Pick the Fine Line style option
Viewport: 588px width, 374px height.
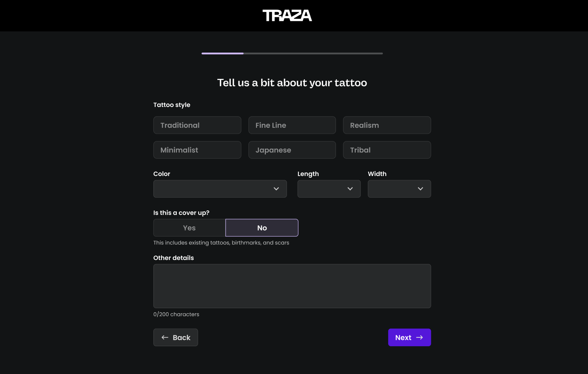pos(292,125)
